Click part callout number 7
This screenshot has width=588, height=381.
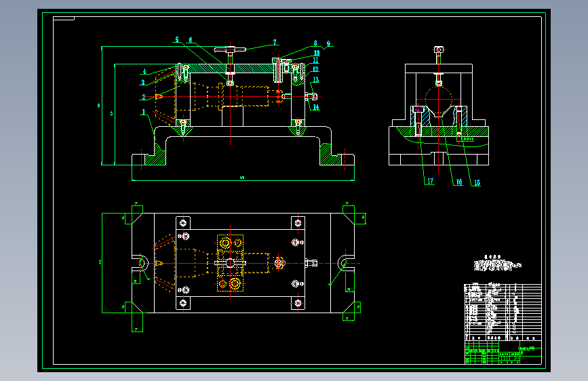pos(275,43)
